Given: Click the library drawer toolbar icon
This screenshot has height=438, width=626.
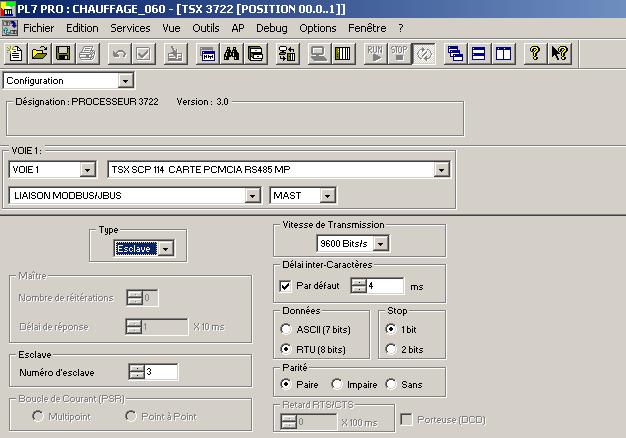Looking at the screenshot, I should (256, 54).
